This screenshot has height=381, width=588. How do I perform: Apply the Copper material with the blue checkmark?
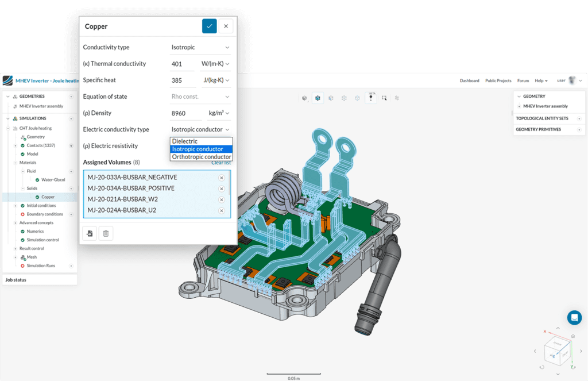click(209, 26)
